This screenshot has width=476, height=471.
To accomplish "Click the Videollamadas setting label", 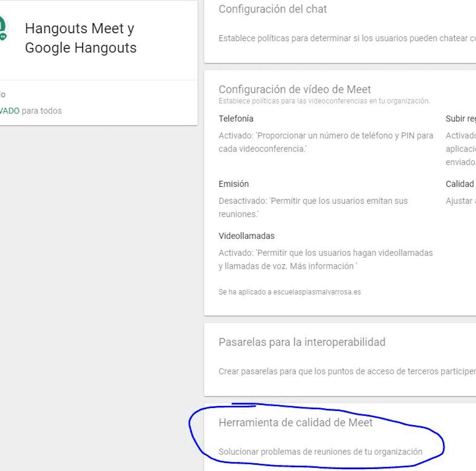I will pyautogui.click(x=246, y=235).
